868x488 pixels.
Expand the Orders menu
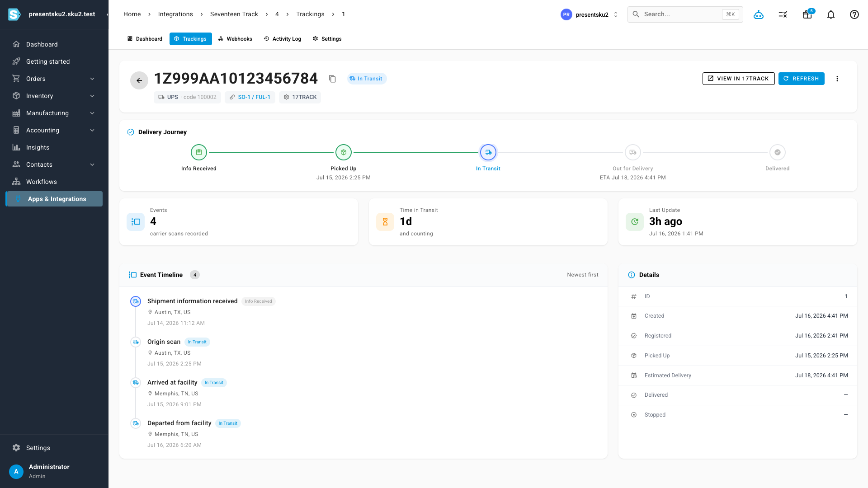(92, 79)
